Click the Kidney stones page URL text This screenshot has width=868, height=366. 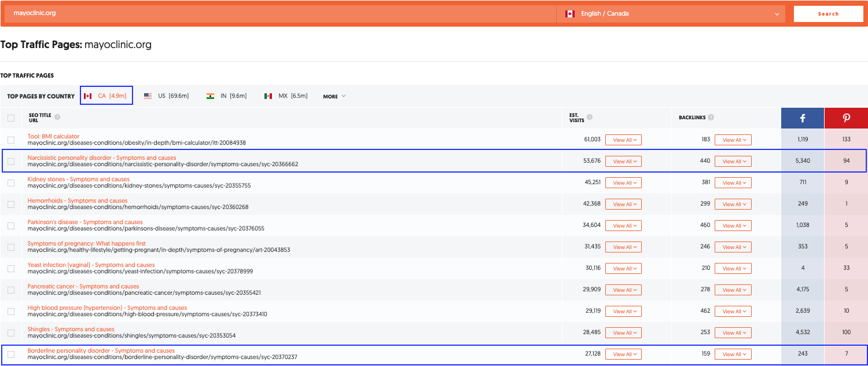(x=139, y=186)
